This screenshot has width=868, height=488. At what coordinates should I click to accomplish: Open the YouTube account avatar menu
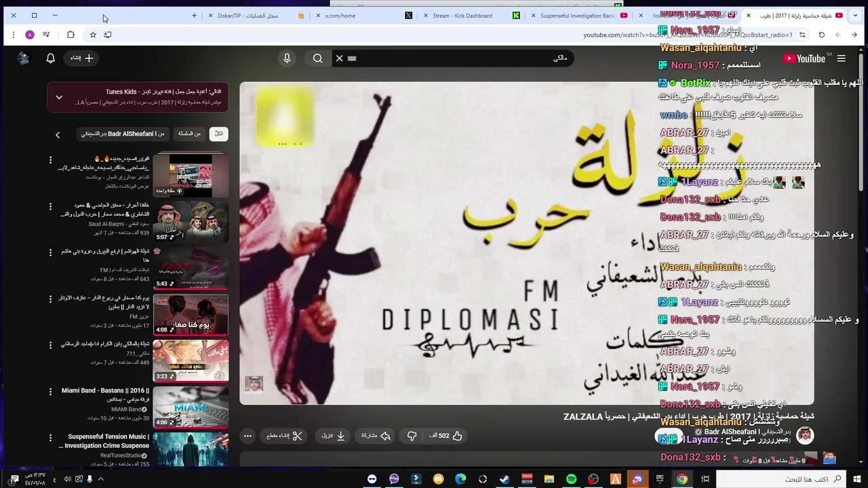click(x=23, y=58)
